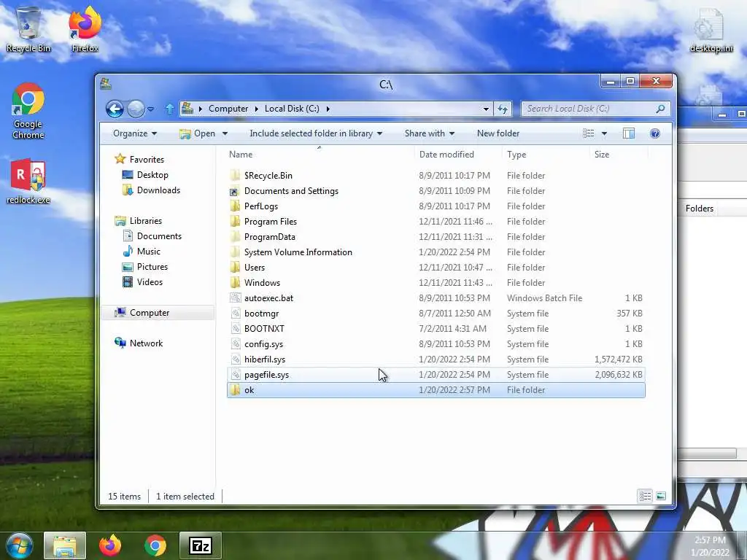747x560 pixels.
Task: Open the Windows Start menu orb
Action: coord(19,545)
